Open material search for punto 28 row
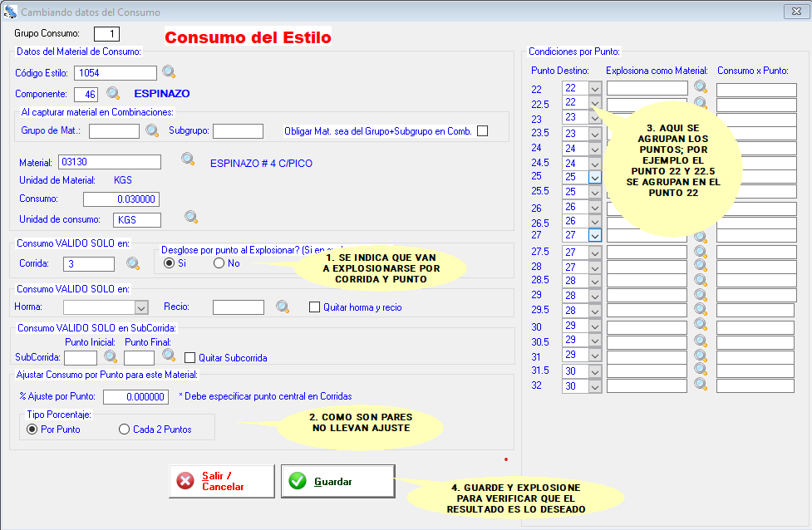This screenshot has width=812, height=530. (x=701, y=266)
